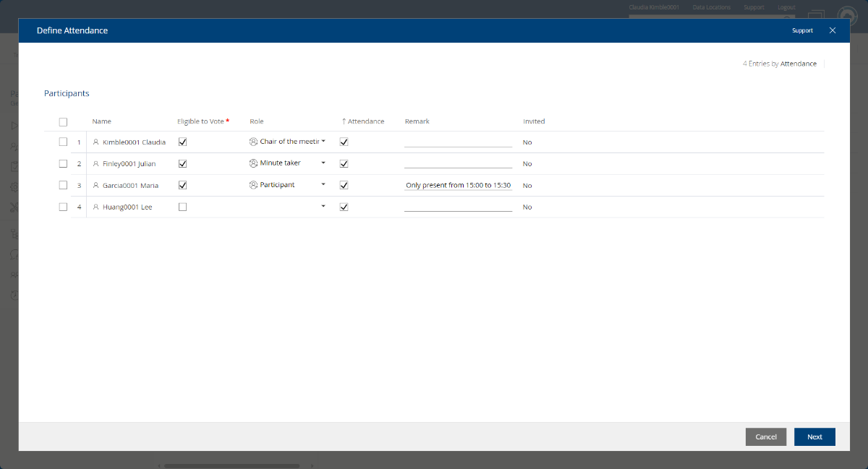
Task: Uncheck Attendance for Finley0001 Julian
Action: (x=344, y=163)
